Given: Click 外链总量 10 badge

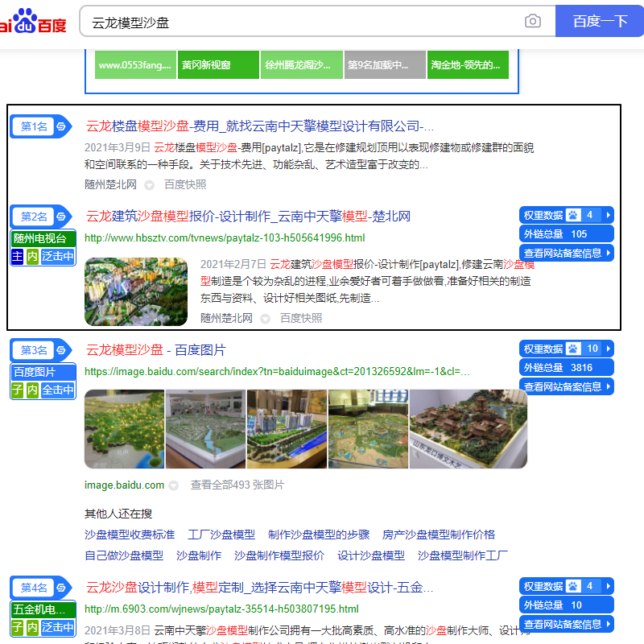Looking at the screenshot, I should pos(567,605).
